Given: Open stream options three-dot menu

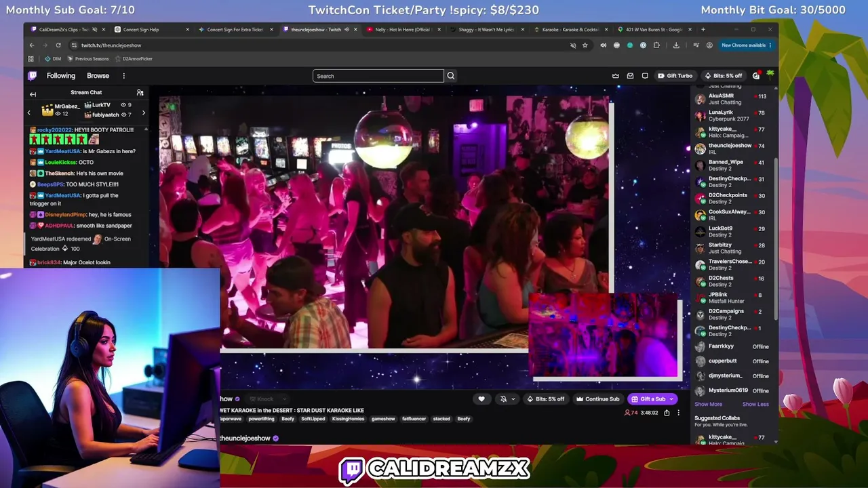Looking at the screenshot, I should (678, 413).
